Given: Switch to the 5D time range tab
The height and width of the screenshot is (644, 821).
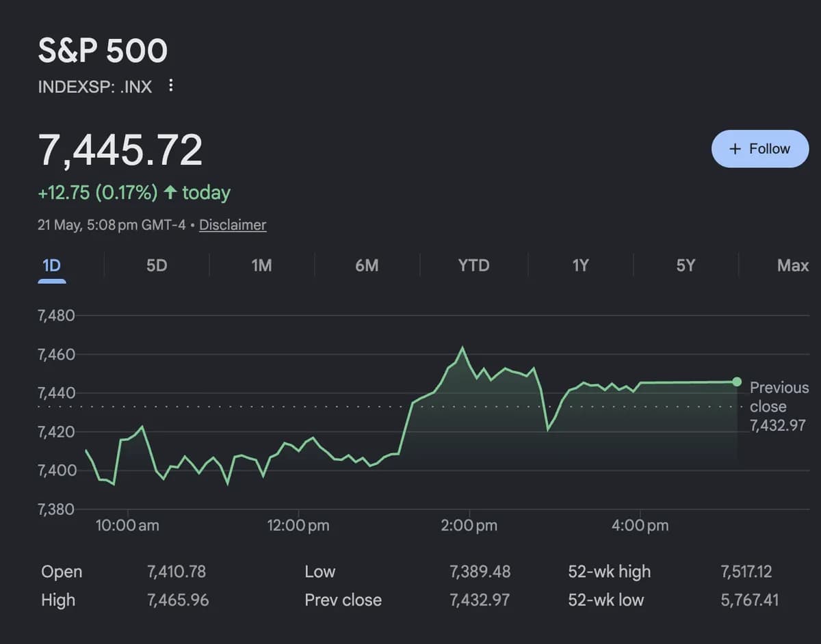Looking at the screenshot, I should [x=157, y=265].
